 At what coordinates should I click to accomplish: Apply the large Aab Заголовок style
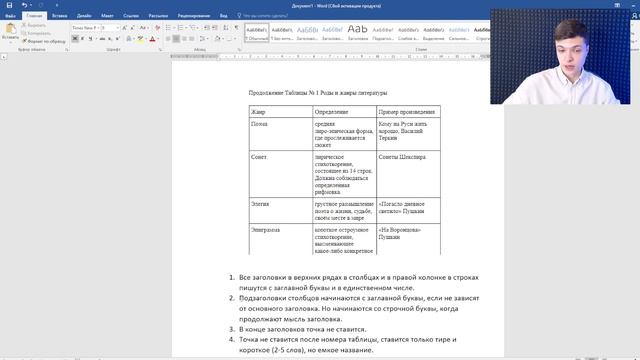click(x=358, y=33)
